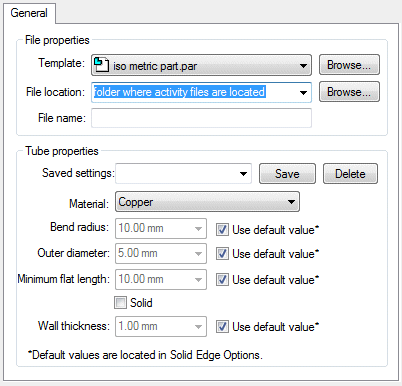402x386 pixels.
Task: Select the General tab
Action: click(x=29, y=13)
